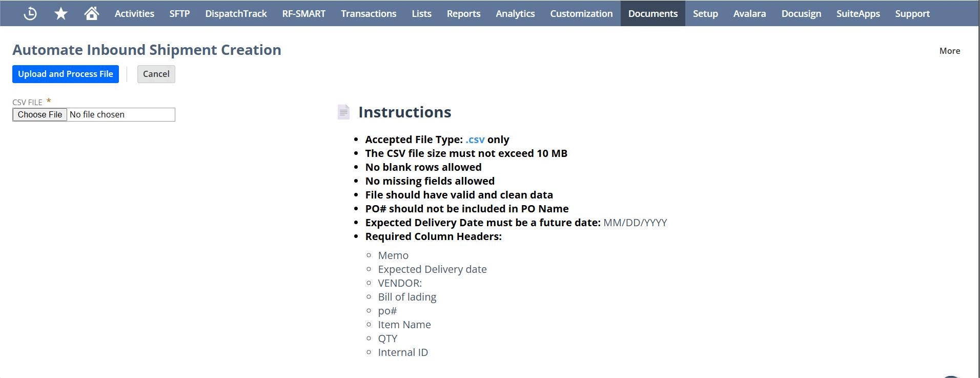
Task: Open the Shortcuts star icon
Action: tap(61, 13)
